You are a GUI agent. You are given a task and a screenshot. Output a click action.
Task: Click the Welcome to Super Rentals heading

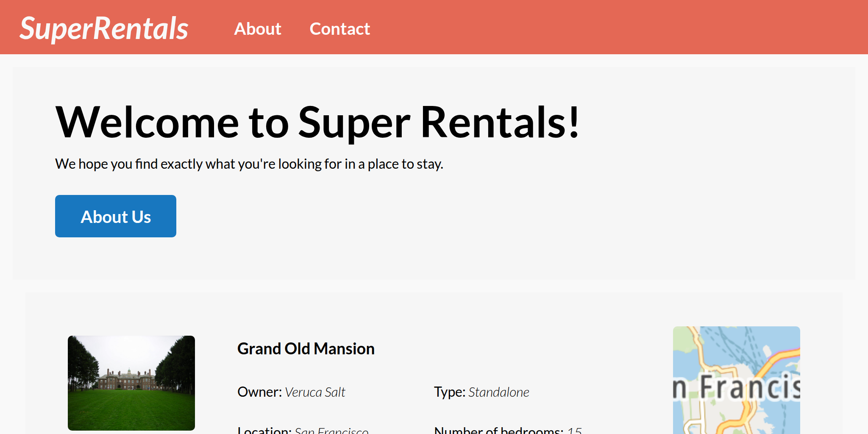[317, 122]
